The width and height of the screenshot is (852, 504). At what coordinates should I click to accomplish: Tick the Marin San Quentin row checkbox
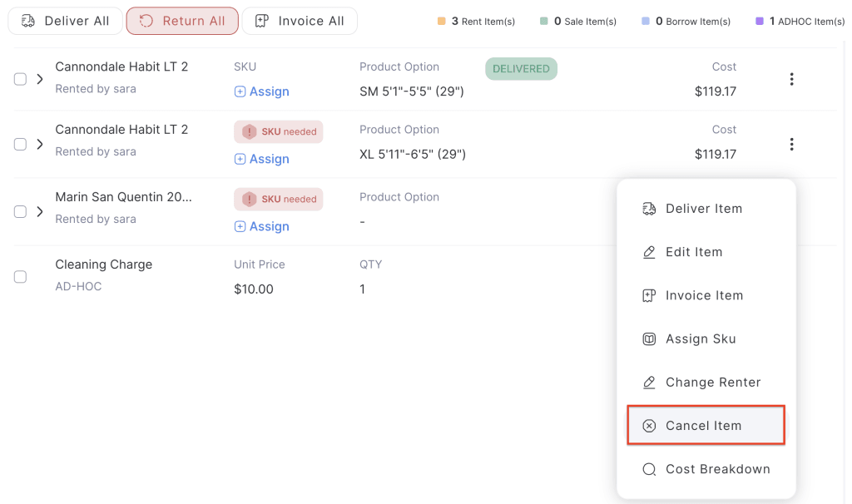(20, 211)
